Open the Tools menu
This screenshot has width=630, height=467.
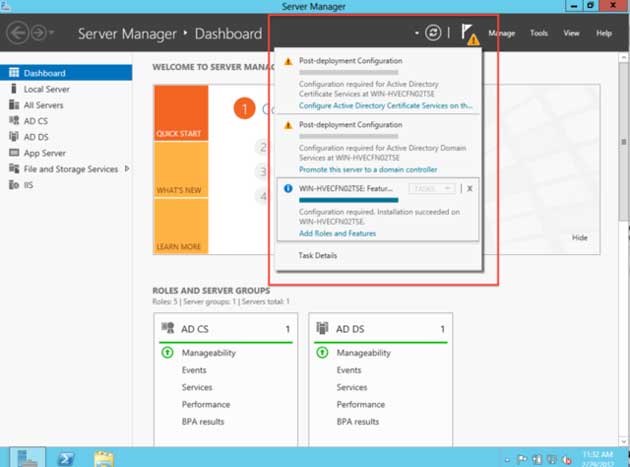[539, 33]
